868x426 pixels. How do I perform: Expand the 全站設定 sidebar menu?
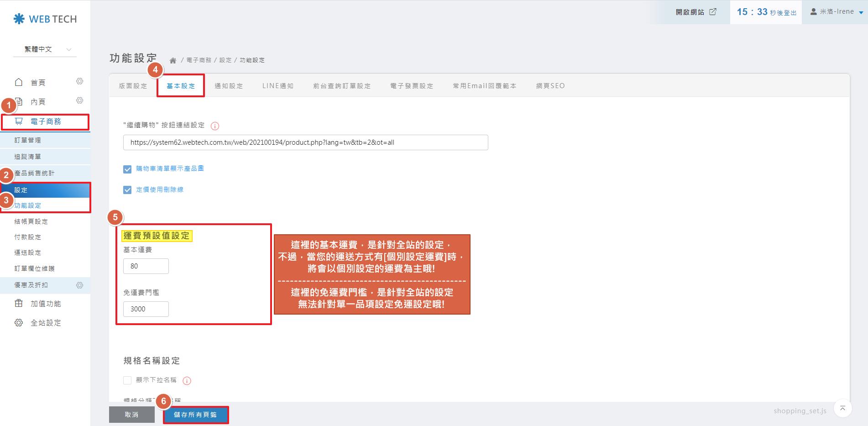45,323
